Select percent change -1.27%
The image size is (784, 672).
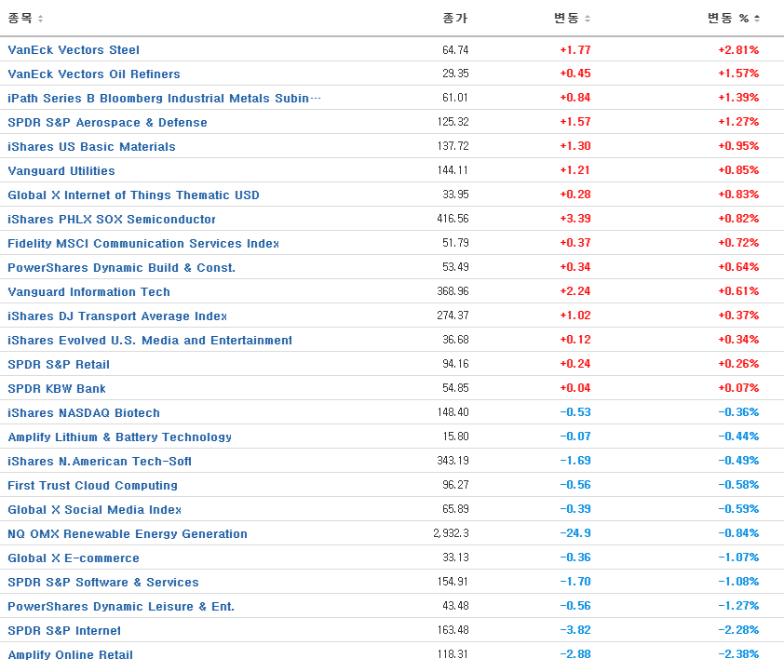point(738,607)
